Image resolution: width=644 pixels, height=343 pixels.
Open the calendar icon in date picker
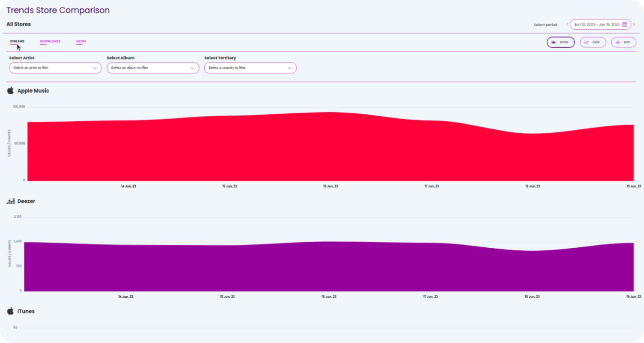(624, 24)
